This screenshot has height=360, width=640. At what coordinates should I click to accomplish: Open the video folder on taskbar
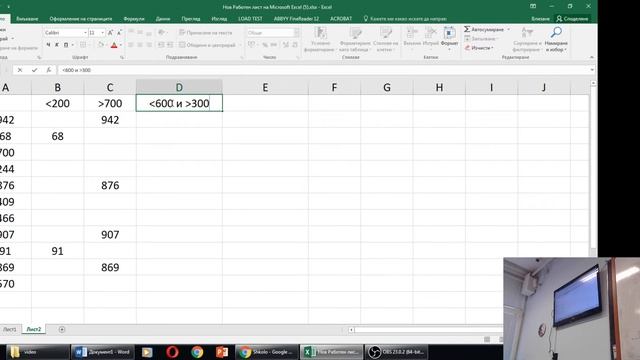point(37,351)
